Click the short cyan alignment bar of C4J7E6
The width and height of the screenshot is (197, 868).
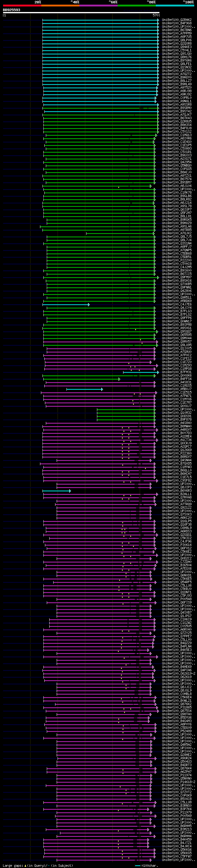[66, 305]
